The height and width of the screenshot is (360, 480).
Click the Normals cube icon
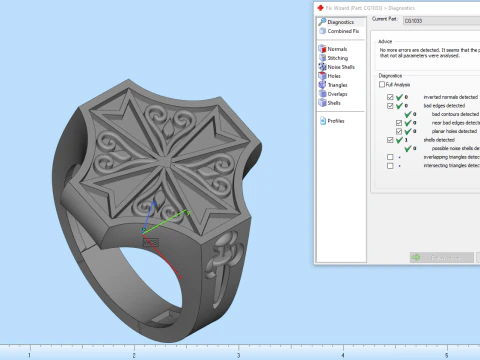point(322,49)
